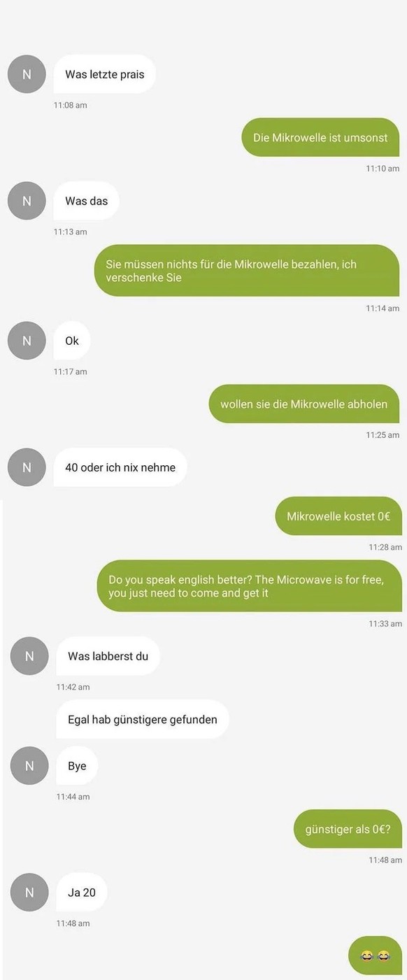Tap the N avatar beside "Was labberst du"
Viewport: 407px width, 980px height.
[29, 656]
